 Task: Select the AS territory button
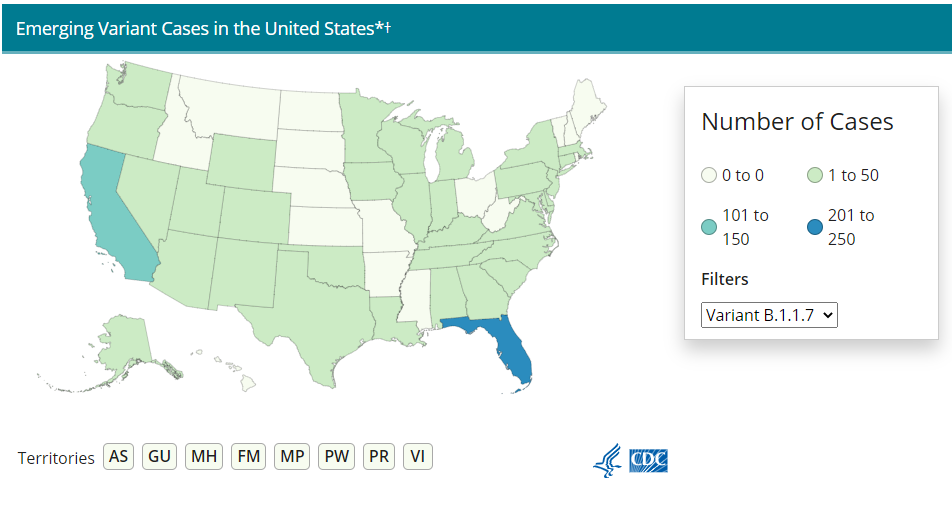coord(118,456)
